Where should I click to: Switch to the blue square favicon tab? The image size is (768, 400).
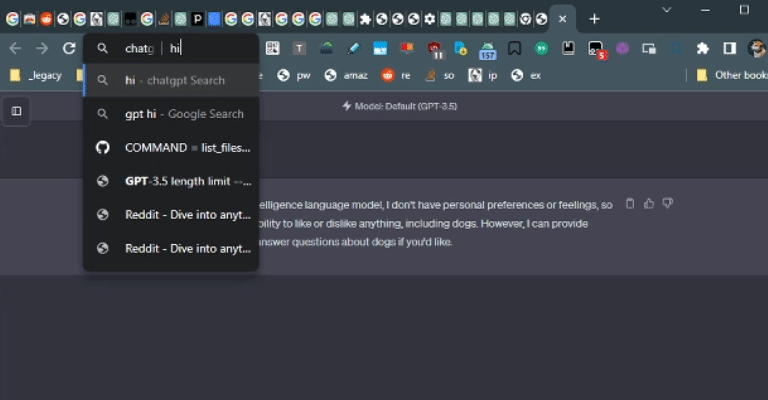(x=214, y=19)
